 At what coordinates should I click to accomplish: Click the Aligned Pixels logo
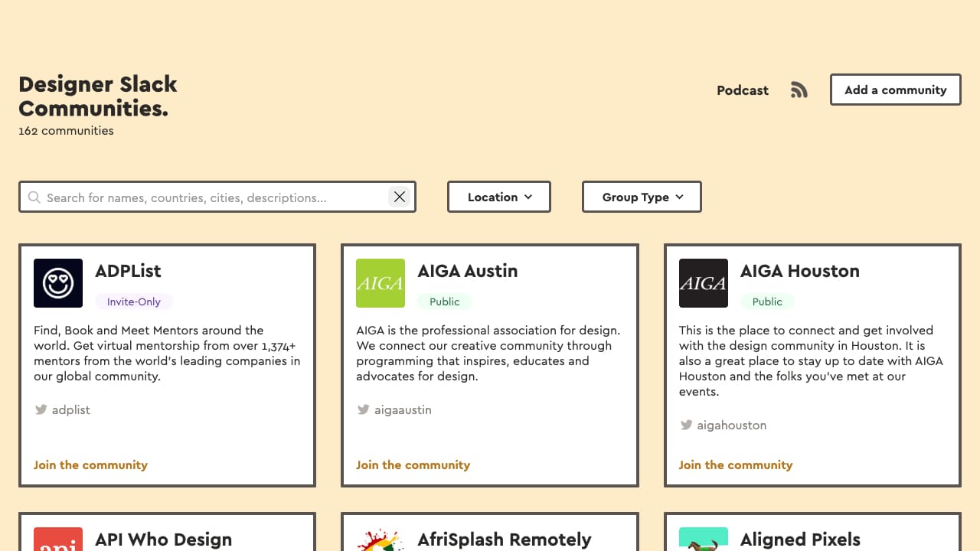pos(703,539)
